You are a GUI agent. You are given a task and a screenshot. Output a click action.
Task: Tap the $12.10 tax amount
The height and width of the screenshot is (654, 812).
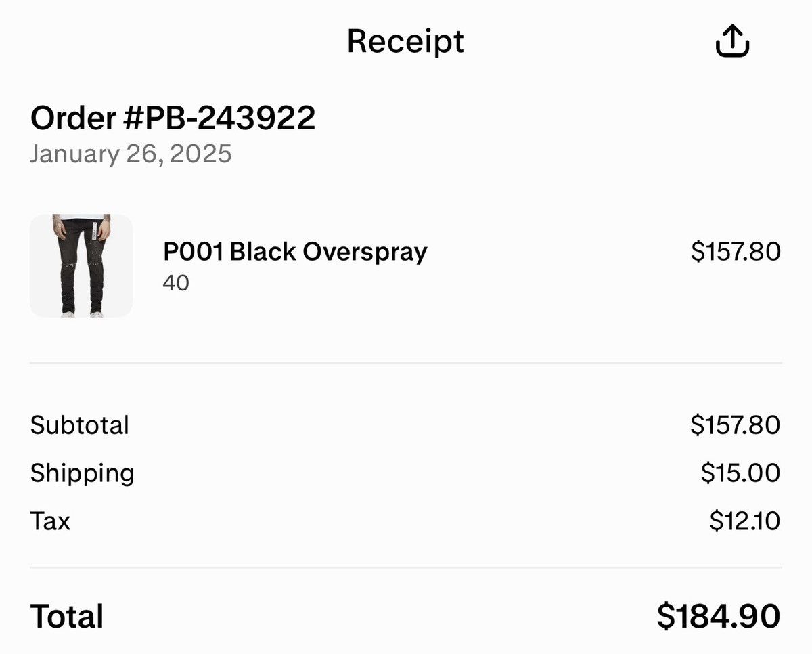(745, 521)
